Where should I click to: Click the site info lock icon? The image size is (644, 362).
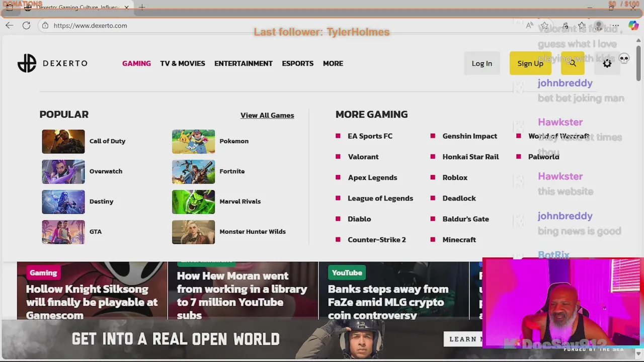click(x=45, y=25)
